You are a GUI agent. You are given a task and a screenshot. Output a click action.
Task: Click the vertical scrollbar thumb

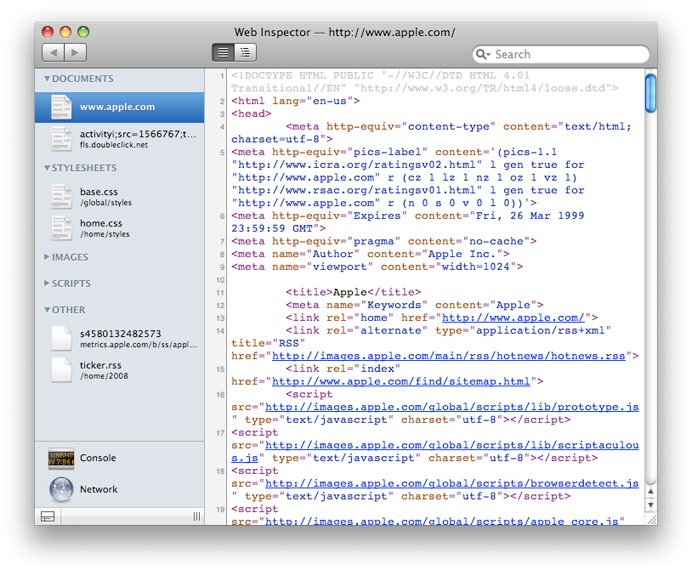pyautogui.click(x=651, y=93)
